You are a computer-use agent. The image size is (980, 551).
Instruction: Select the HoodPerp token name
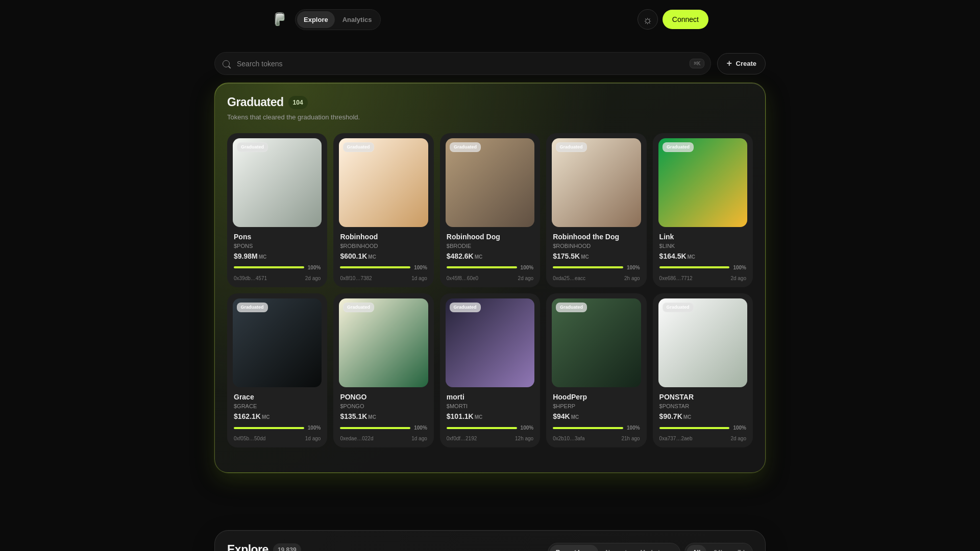point(570,397)
